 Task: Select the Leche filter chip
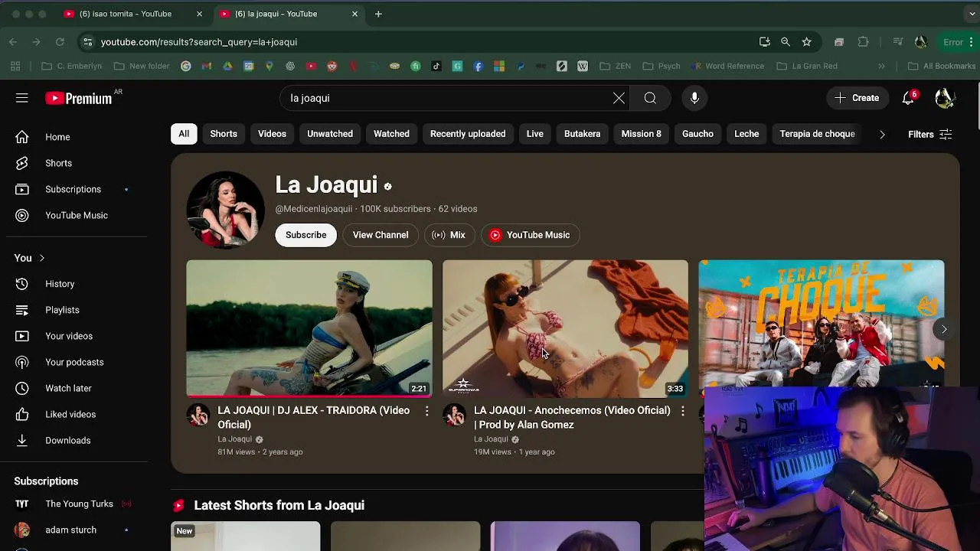[746, 134]
